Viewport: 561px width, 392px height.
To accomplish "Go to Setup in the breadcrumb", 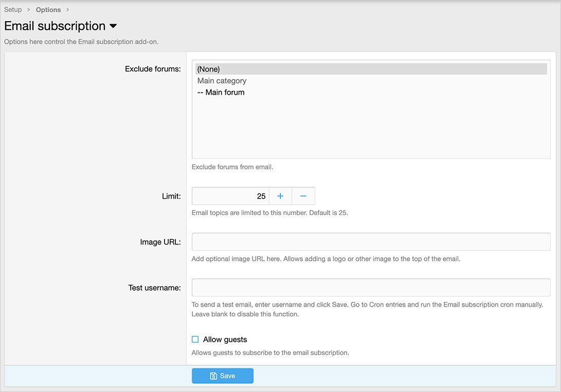I will (13, 10).
